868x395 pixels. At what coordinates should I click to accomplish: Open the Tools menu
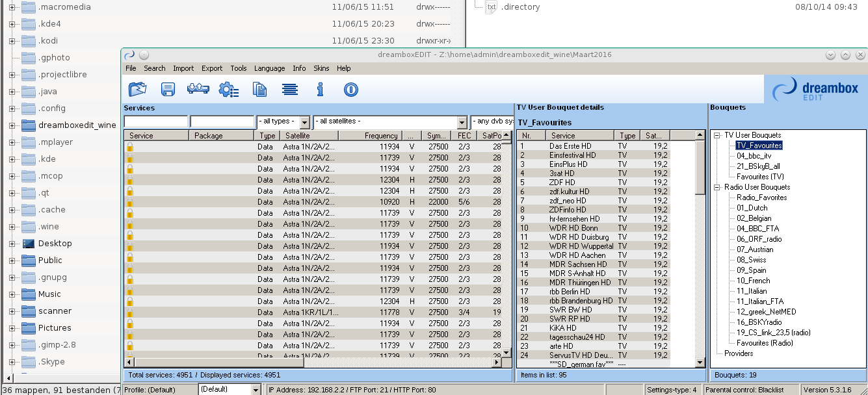click(x=239, y=68)
